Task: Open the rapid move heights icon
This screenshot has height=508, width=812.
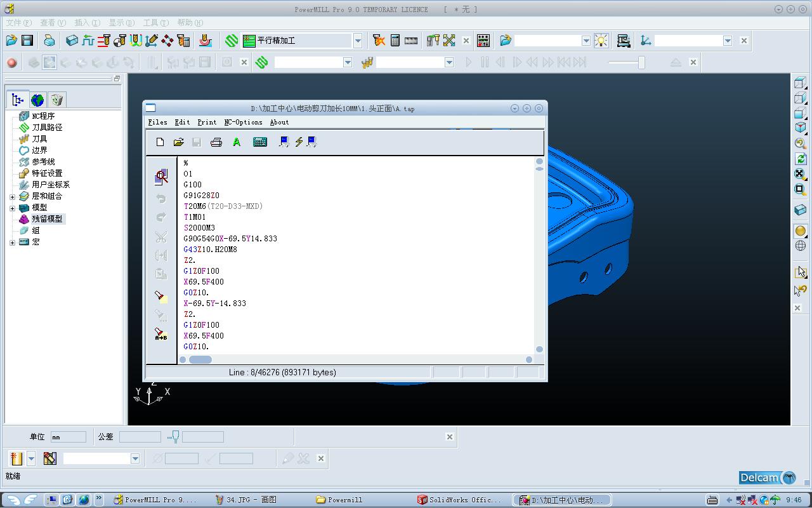Action: point(104,41)
